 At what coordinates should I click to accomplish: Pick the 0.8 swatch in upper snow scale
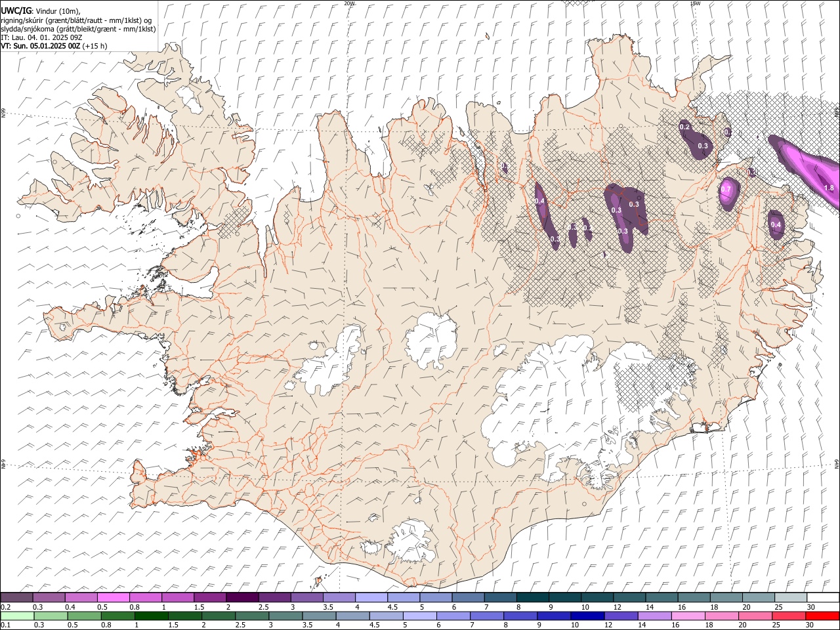click(x=145, y=597)
